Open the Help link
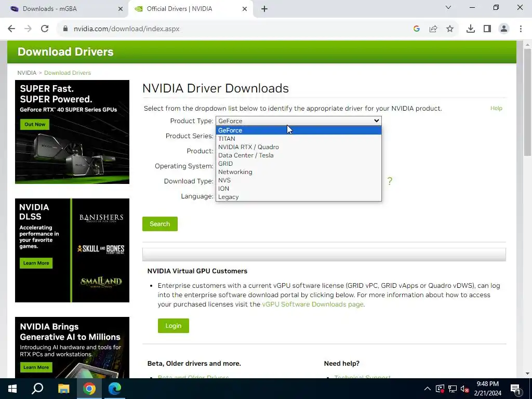The height and width of the screenshot is (399, 532). 496,108
